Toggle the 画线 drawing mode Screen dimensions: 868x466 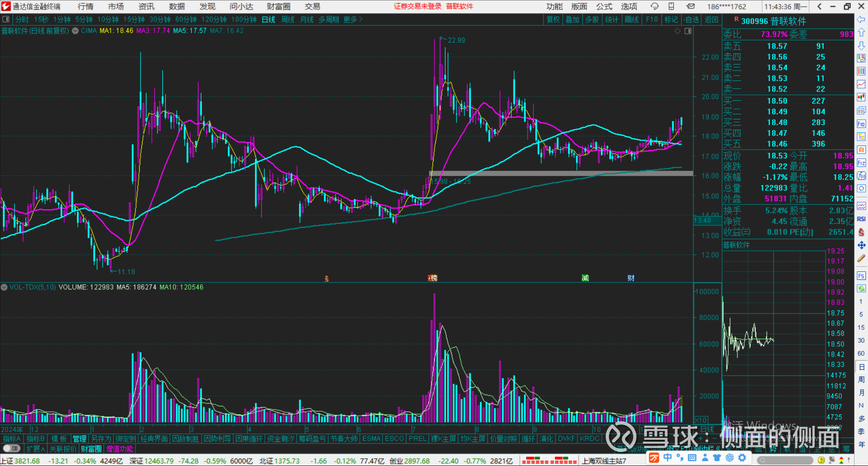[632, 19]
